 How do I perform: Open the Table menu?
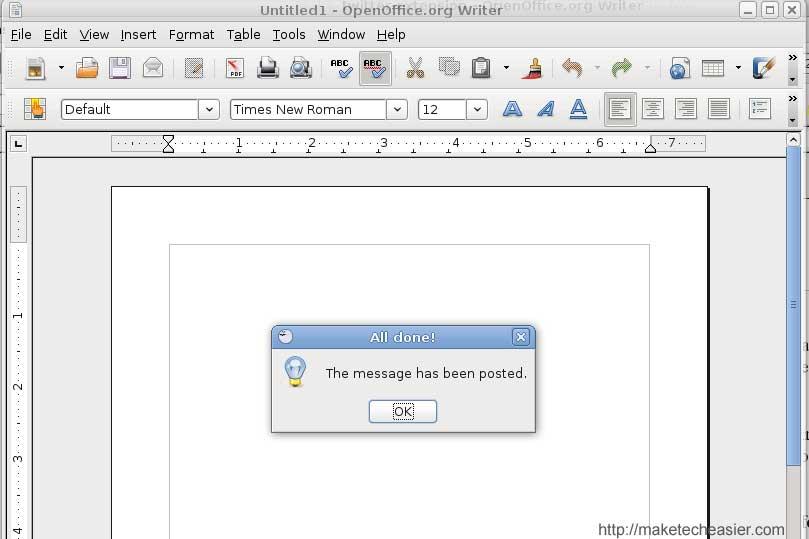(x=244, y=35)
